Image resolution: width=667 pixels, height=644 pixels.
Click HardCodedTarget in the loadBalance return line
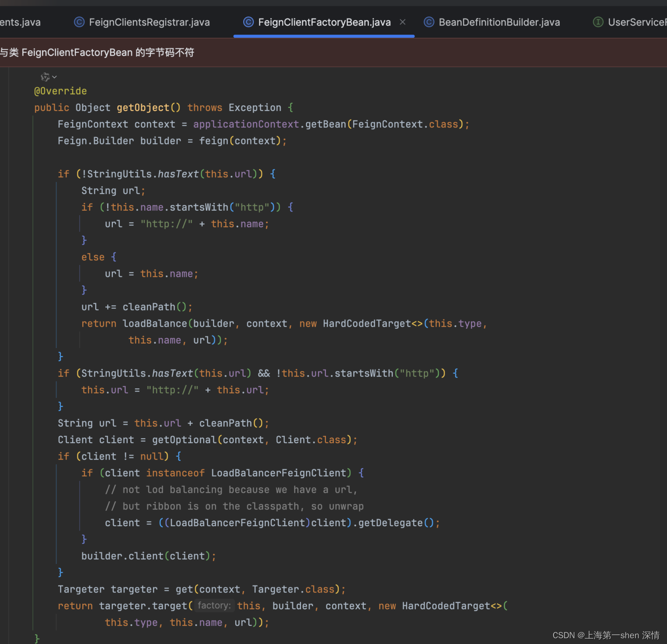367,324
